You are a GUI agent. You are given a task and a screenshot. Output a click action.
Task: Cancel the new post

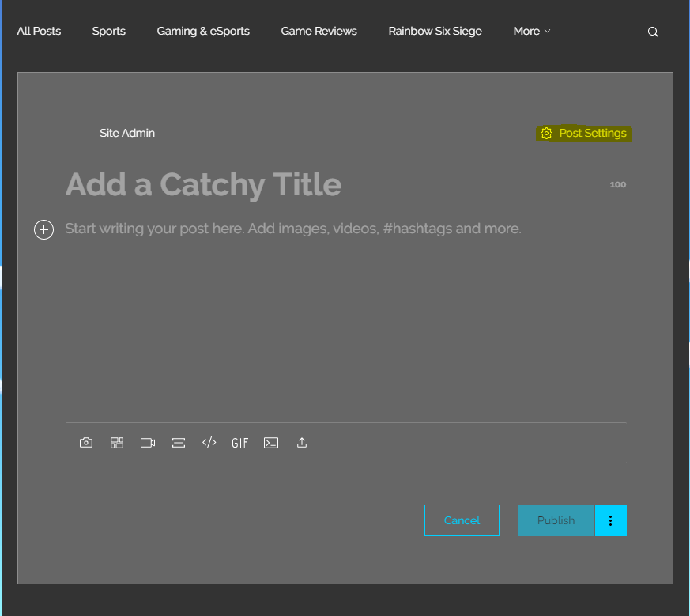[462, 520]
